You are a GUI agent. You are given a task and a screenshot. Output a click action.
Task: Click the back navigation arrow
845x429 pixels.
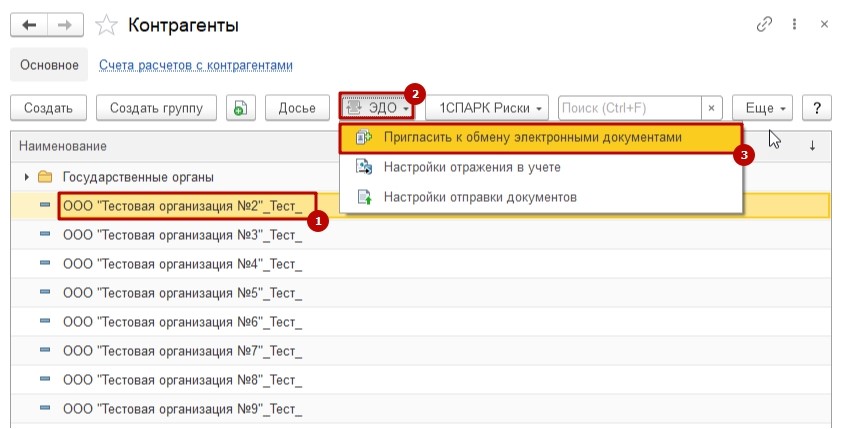28,24
